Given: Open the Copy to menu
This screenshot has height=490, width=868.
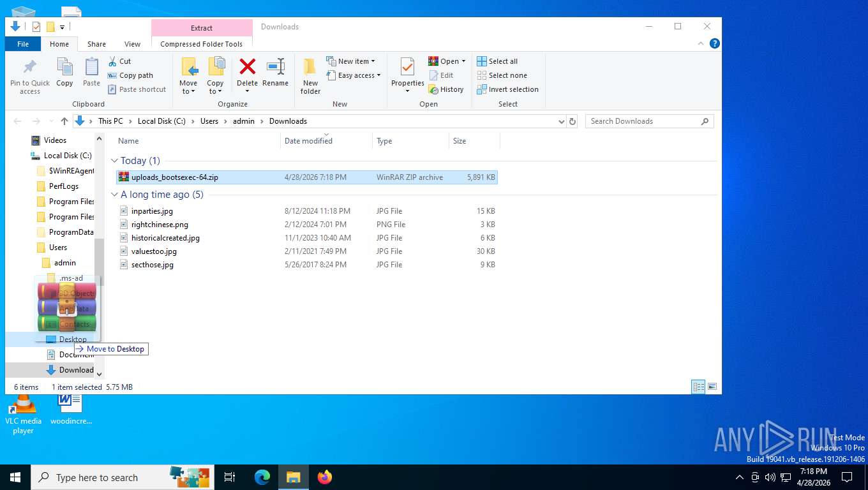Looking at the screenshot, I should 215,76.
